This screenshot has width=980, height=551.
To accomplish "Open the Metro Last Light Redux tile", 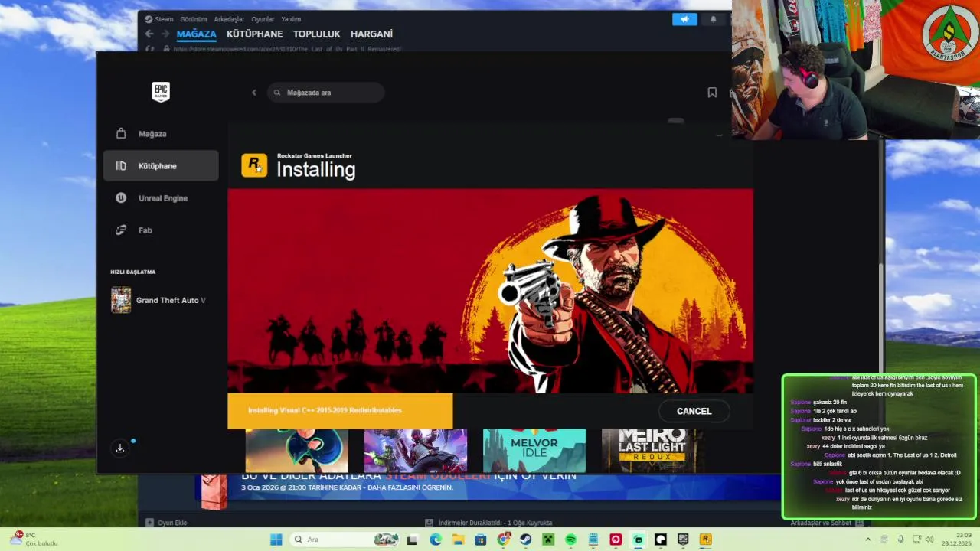I will tap(653, 451).
